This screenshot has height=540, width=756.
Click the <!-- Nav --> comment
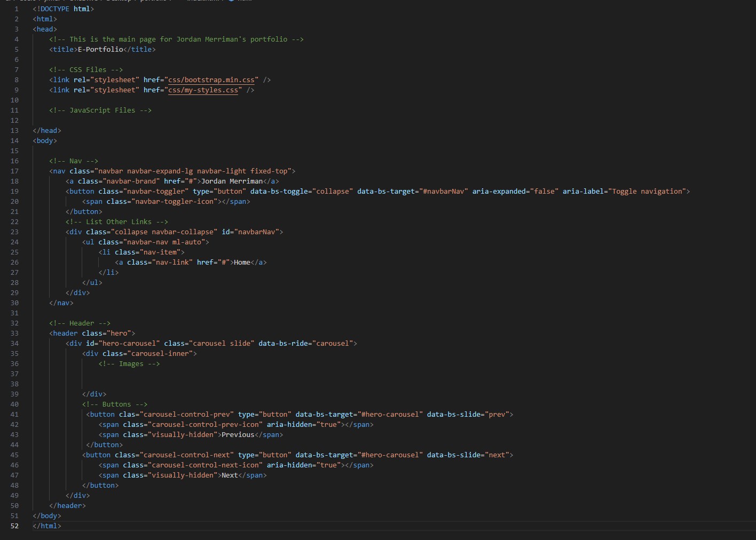(x=74, y=161)
